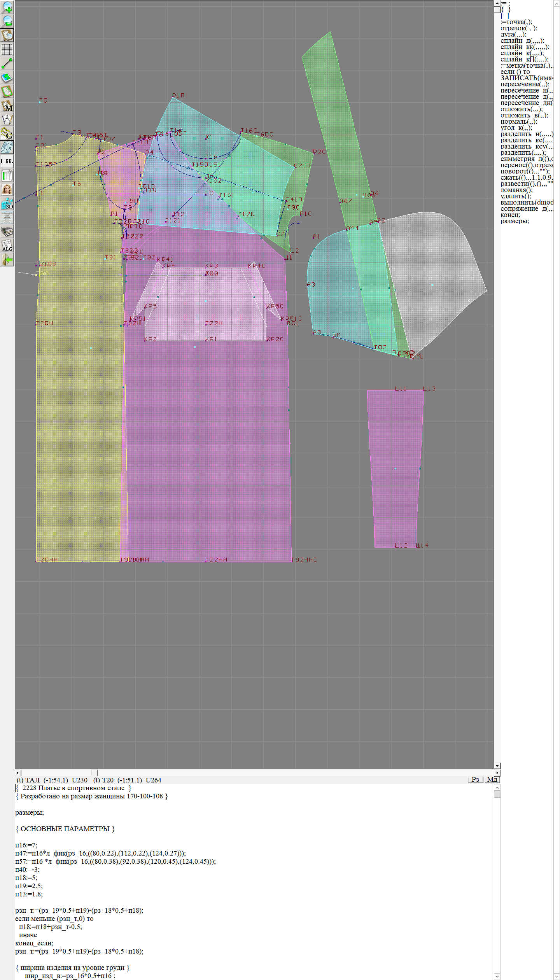Click the 'п16:=7;' line in code editor
Screen dimensions: 560x980
26,845
